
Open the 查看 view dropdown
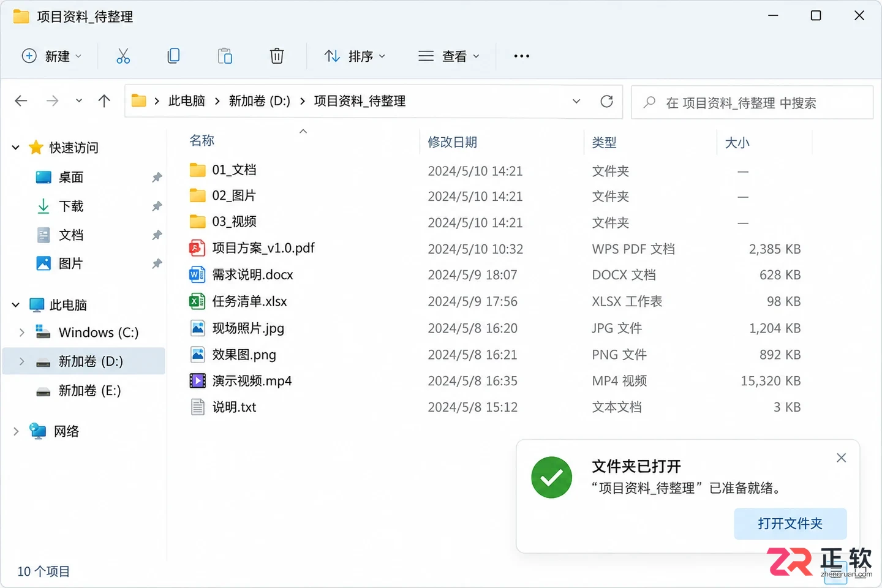click(x=449, y=56)
